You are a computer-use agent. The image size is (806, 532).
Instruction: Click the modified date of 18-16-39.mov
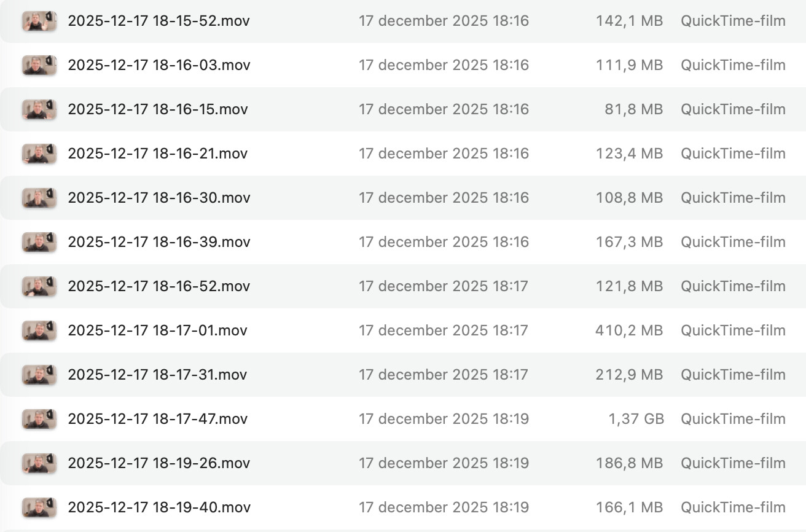point(444,242)
